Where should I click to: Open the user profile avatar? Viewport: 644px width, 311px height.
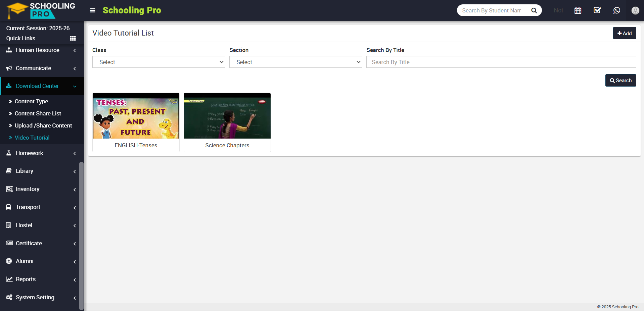pos(635,10)
